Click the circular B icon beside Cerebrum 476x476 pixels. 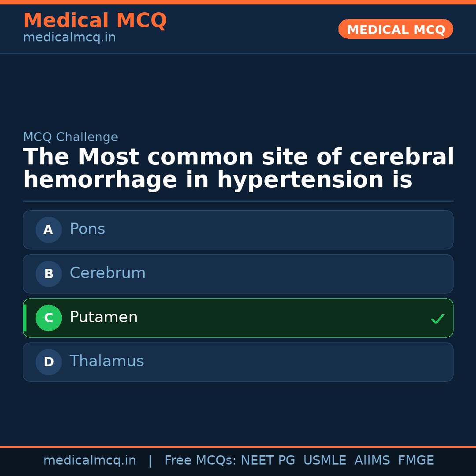48,274
